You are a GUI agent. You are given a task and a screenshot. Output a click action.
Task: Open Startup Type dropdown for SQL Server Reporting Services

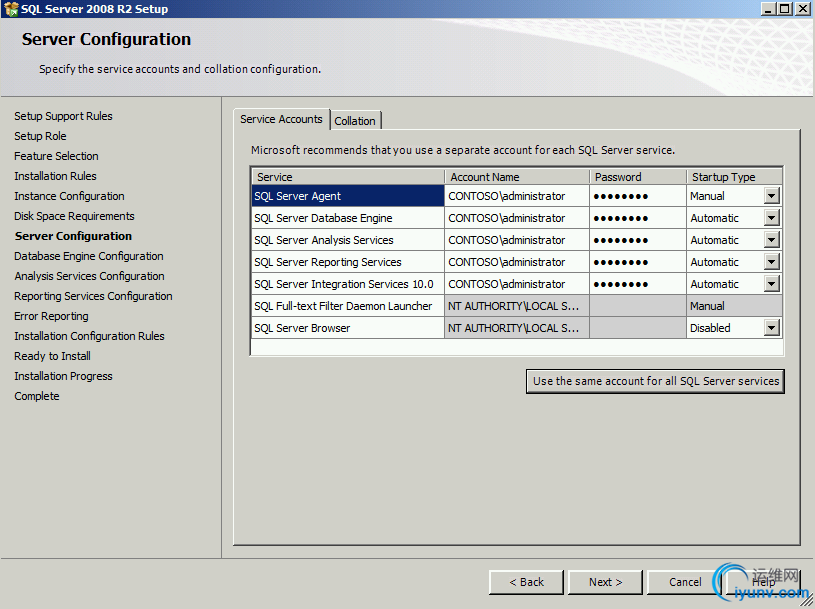[771, 262]
